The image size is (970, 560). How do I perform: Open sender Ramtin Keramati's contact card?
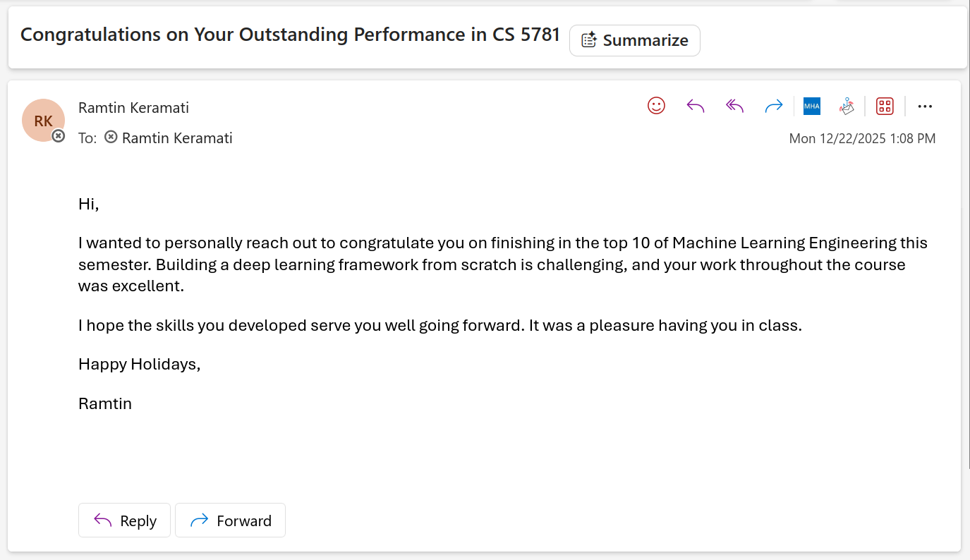(x=133, y=107)
